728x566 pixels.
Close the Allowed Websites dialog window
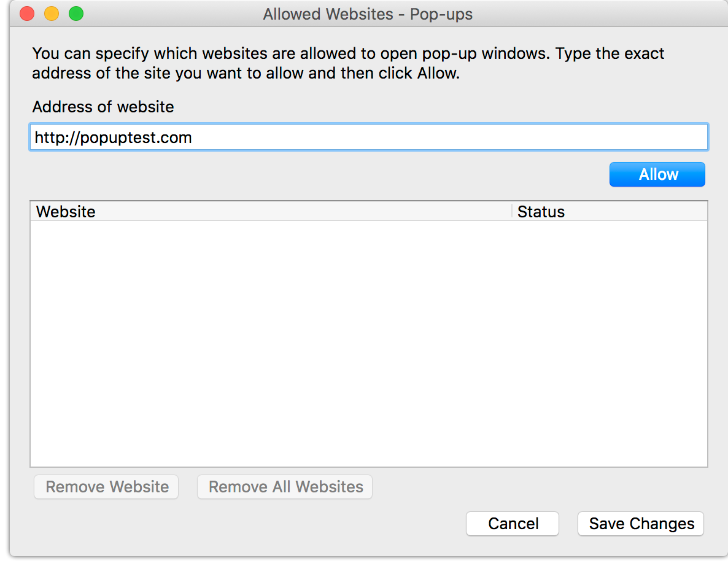click(28, 14)
